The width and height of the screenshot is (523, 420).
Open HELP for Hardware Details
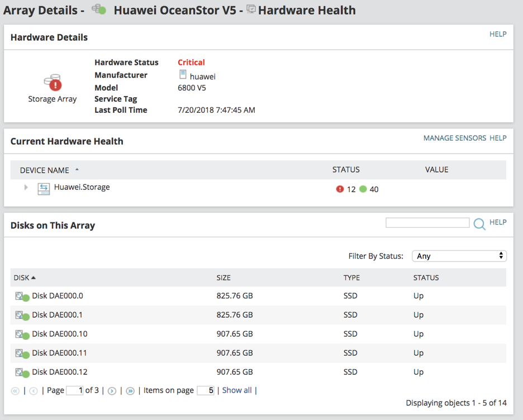tap(498, 34)
